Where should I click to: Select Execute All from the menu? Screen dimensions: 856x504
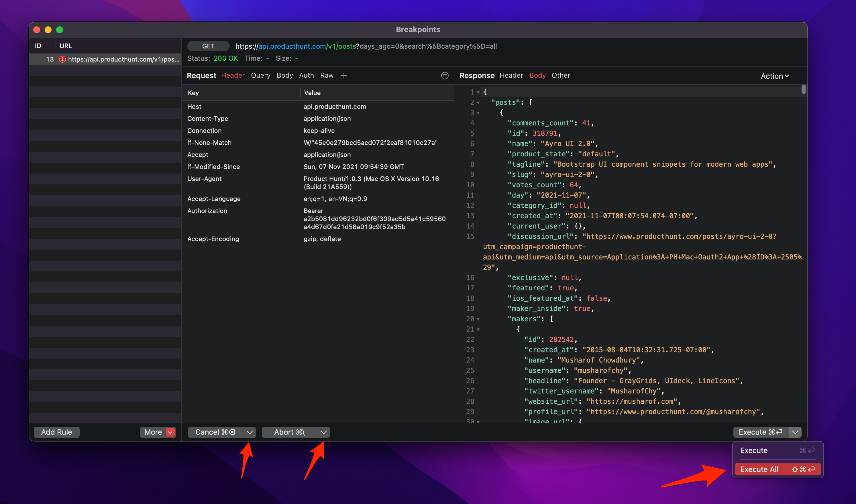(759, 469)
